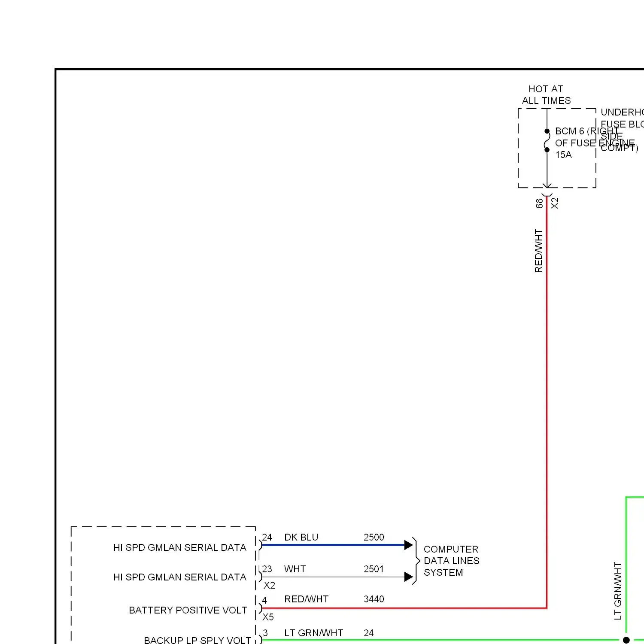
Task: Click circuit number 24 on the green wire
Action: [x=368, y=633]
